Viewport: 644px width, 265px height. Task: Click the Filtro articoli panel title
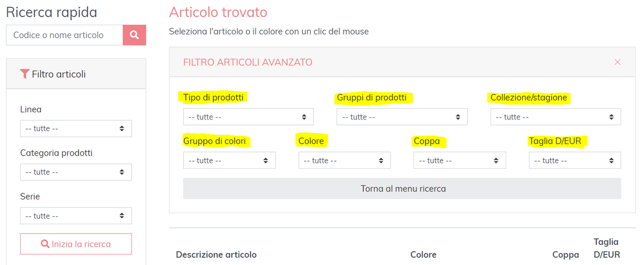pos(58,74)
